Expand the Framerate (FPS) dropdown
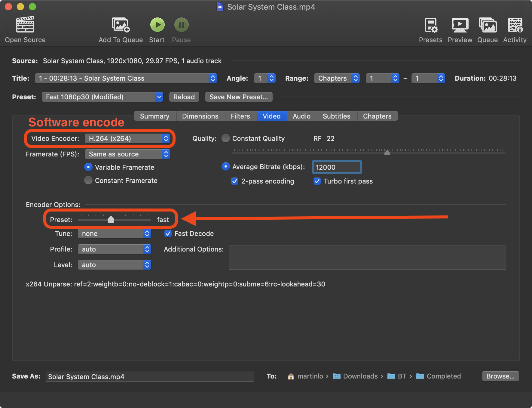This screenshot has height=408, width=532. [127, 154]
